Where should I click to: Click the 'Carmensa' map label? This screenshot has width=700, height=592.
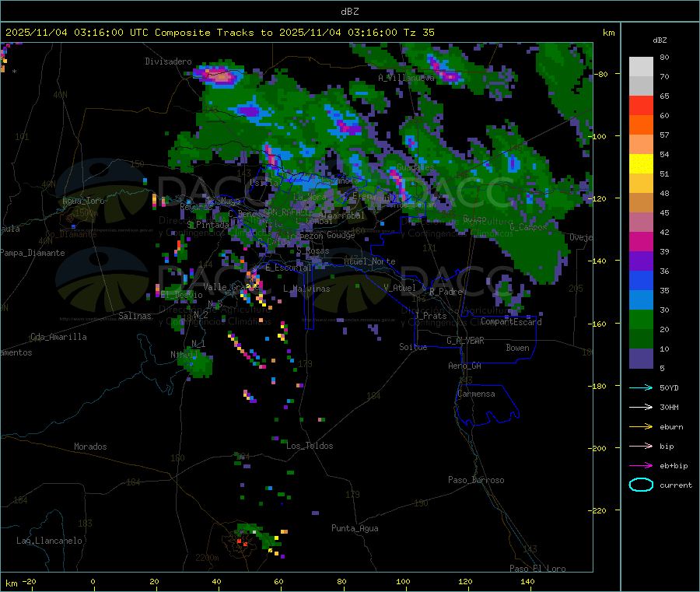click(476, 394)
